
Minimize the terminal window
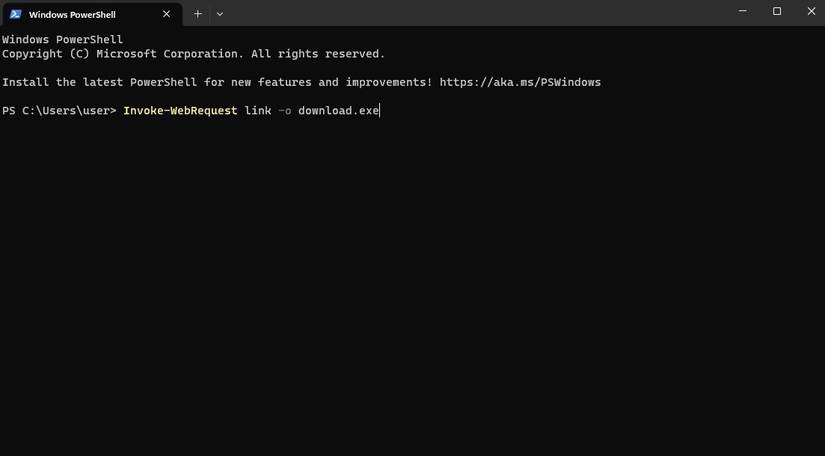tap(742, 12)
